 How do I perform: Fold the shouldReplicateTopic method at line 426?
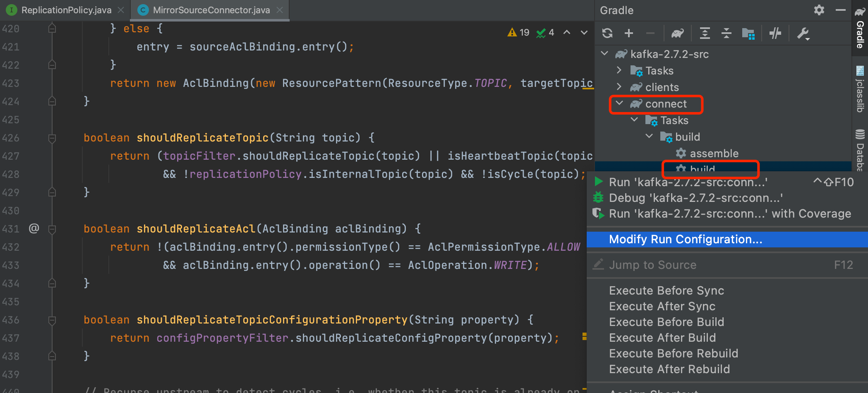pos(52,138)
